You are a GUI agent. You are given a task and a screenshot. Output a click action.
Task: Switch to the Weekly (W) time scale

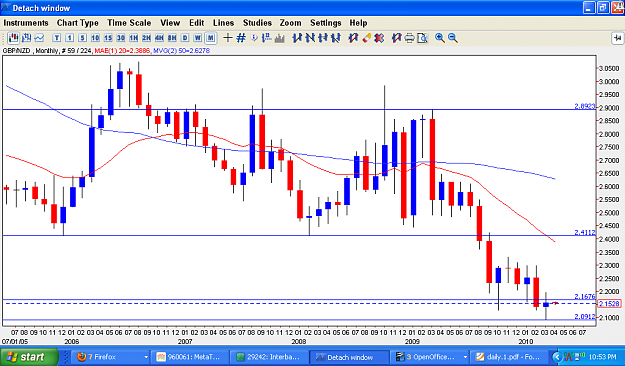pos(197,38)
